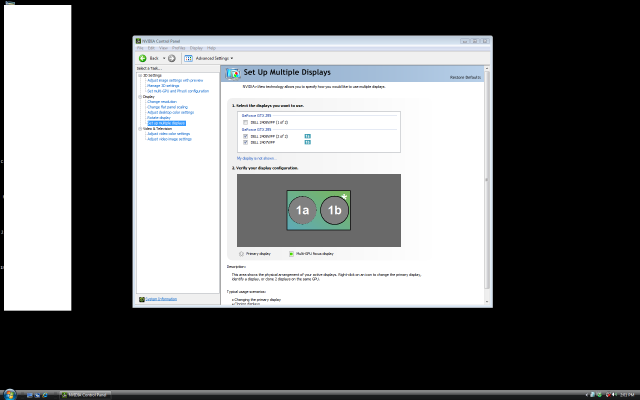Open Adjust video color settings task

pyautogui.click(x=168, y=133)
